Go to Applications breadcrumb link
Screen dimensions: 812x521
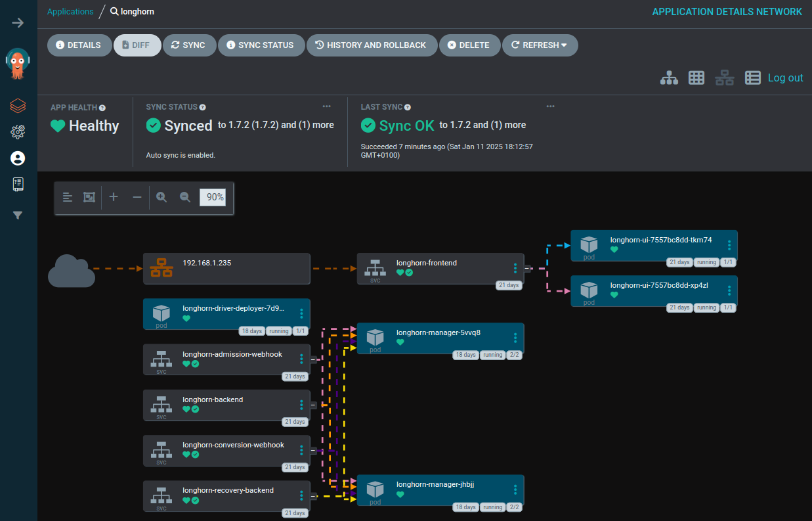70,11
